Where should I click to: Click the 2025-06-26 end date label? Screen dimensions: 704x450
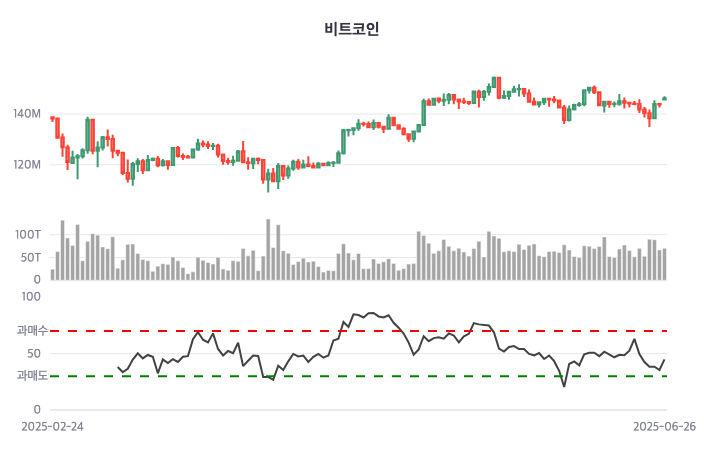[664, 426]
